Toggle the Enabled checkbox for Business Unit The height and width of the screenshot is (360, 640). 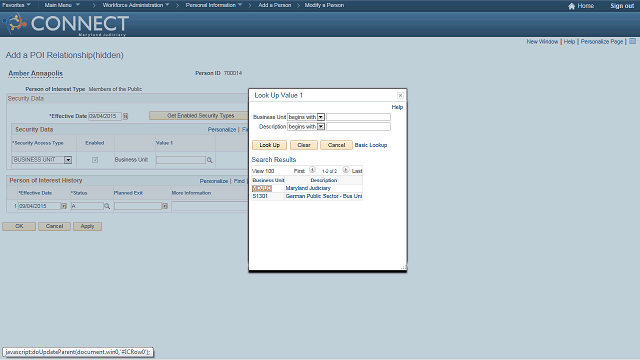coord(95,160)
